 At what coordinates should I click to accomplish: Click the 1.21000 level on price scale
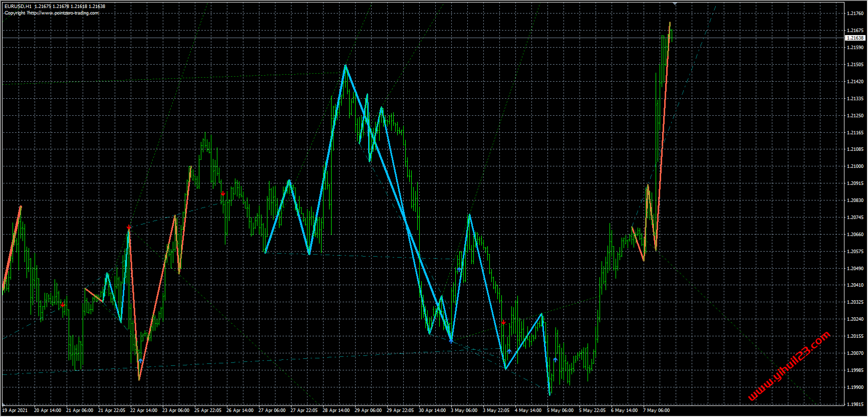pyautogui.click(x=854, y=166)
